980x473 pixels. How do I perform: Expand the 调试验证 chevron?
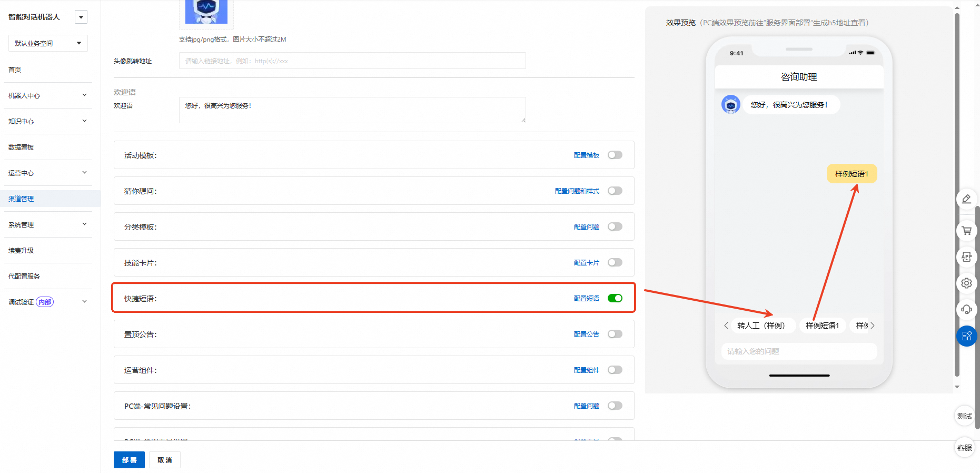coord(84,302)
